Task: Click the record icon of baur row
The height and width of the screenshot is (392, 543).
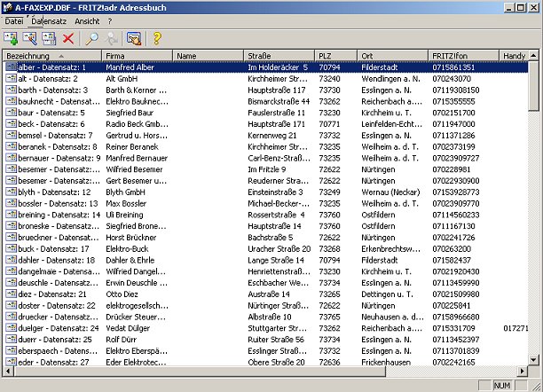Action: pyautogui.click(x=11, y=113)
